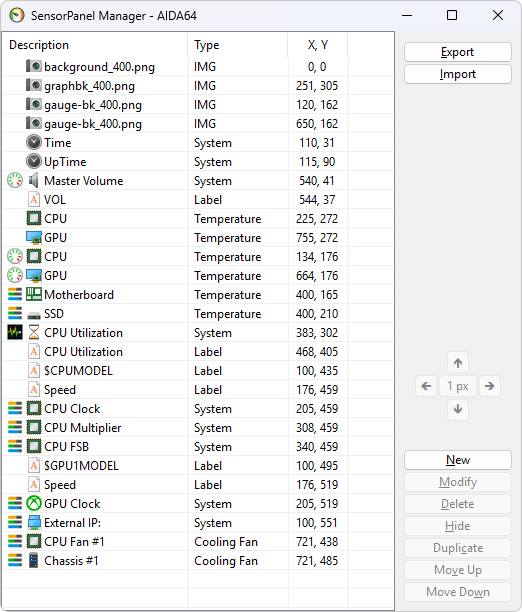Select the $CPUMODEL label row
The height and width of the screenshot is (612, 522).
(198, 370)
